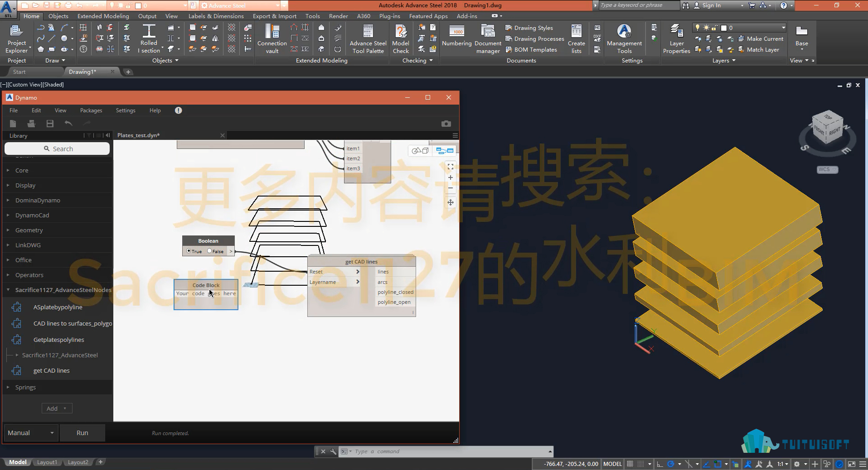Expand the Geometry library category

[x=29, y=230]
